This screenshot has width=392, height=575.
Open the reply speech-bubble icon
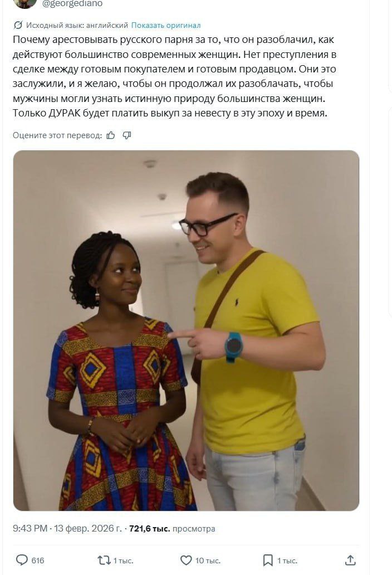[22, 560]
